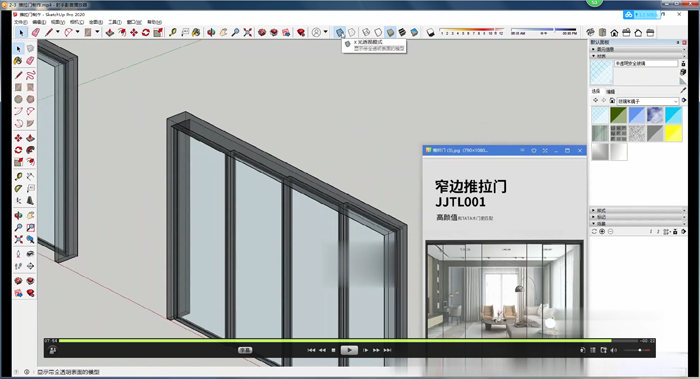Open the material library collection dropdown
Viewport: 700px width, 379px height.
(x=647, y=101)
